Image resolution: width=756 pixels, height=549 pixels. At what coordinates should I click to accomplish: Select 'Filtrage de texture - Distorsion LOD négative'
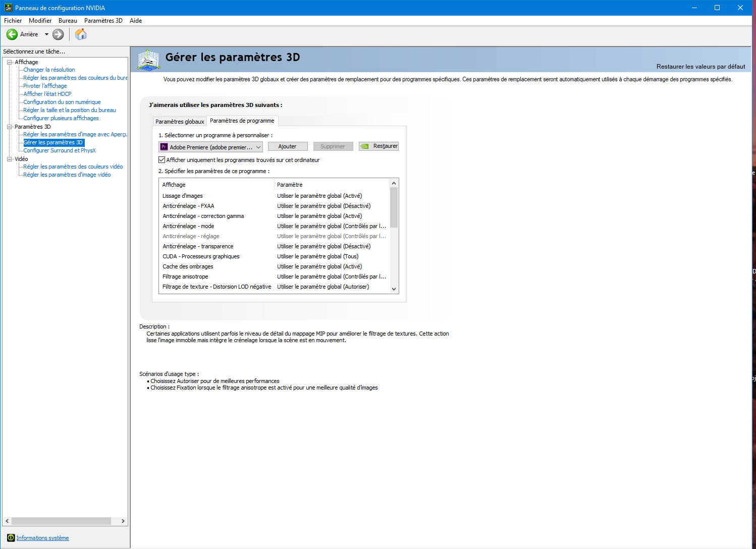point(275,287)
